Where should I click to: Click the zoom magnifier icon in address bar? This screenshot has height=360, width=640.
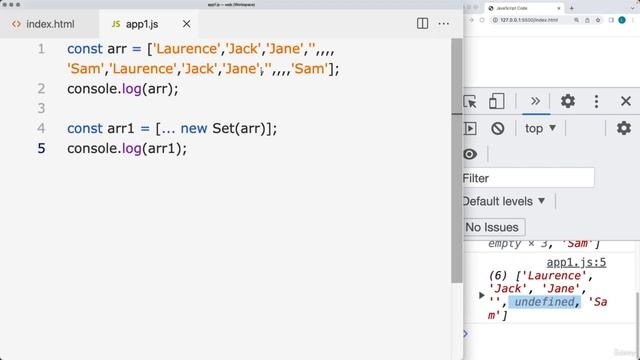pos(576,20)
